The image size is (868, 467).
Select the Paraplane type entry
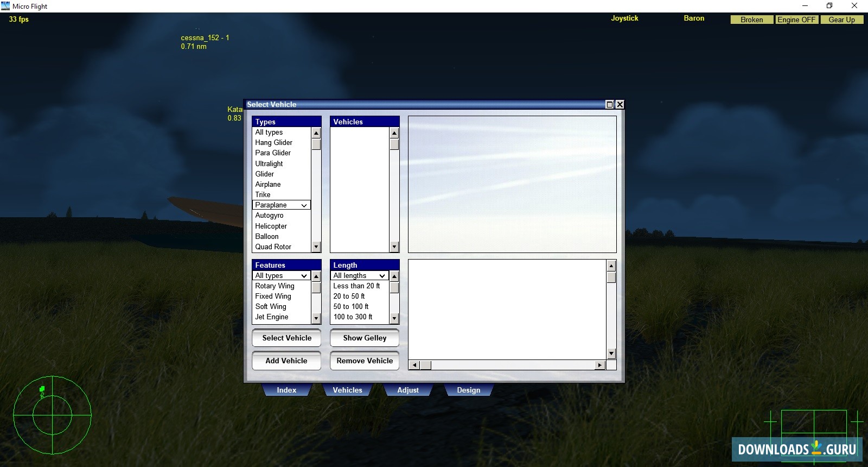click(x=282, y=205)
